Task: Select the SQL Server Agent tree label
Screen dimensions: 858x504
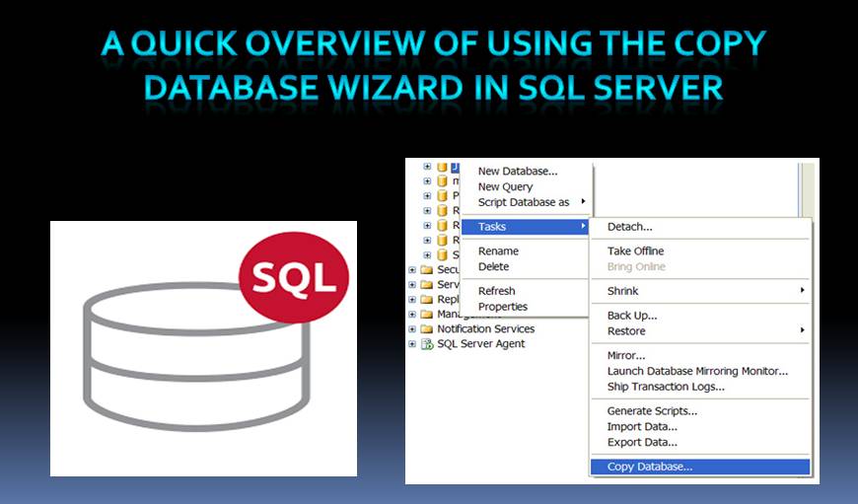Action: 481,344
